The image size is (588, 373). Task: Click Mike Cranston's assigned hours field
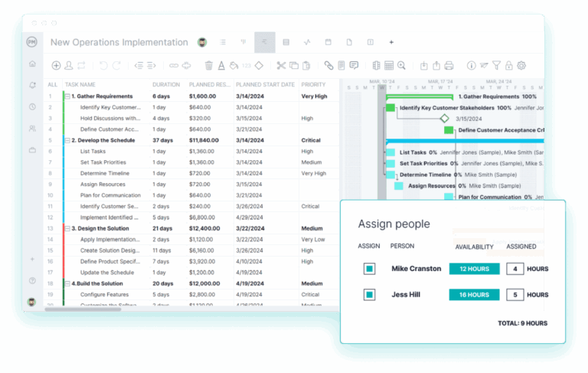[514, 269]
